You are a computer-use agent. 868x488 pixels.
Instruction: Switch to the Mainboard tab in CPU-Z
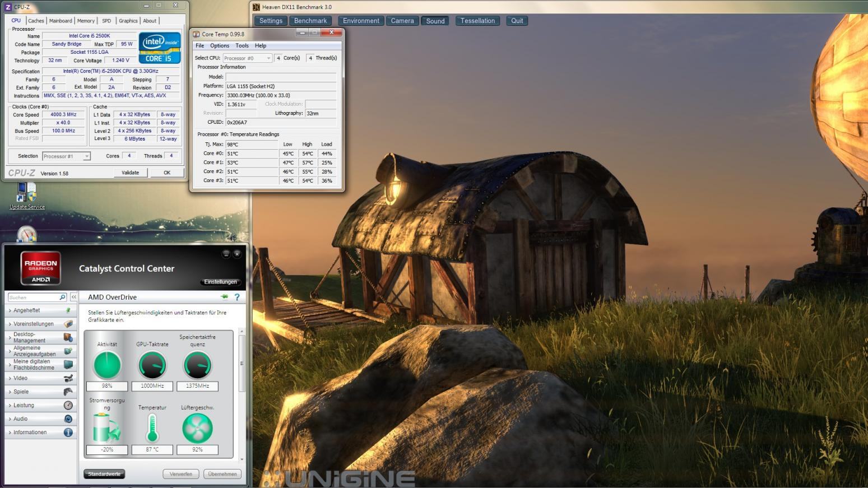[x=61, y=21]
